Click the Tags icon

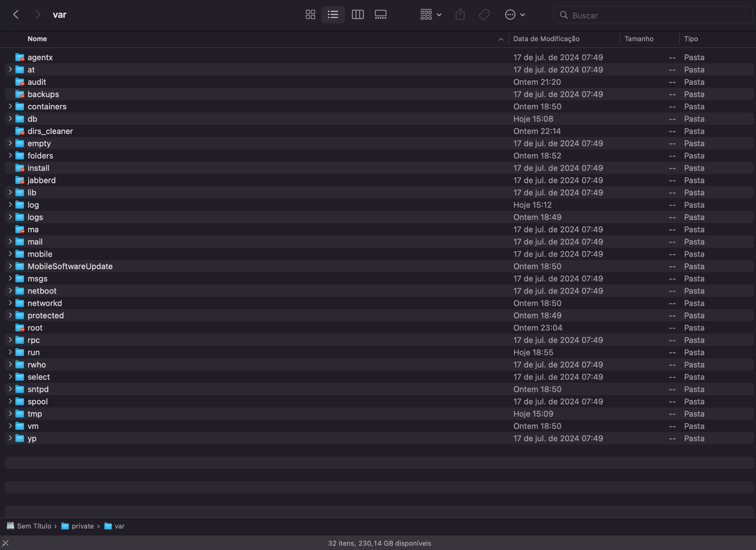(x=484, y=15)
